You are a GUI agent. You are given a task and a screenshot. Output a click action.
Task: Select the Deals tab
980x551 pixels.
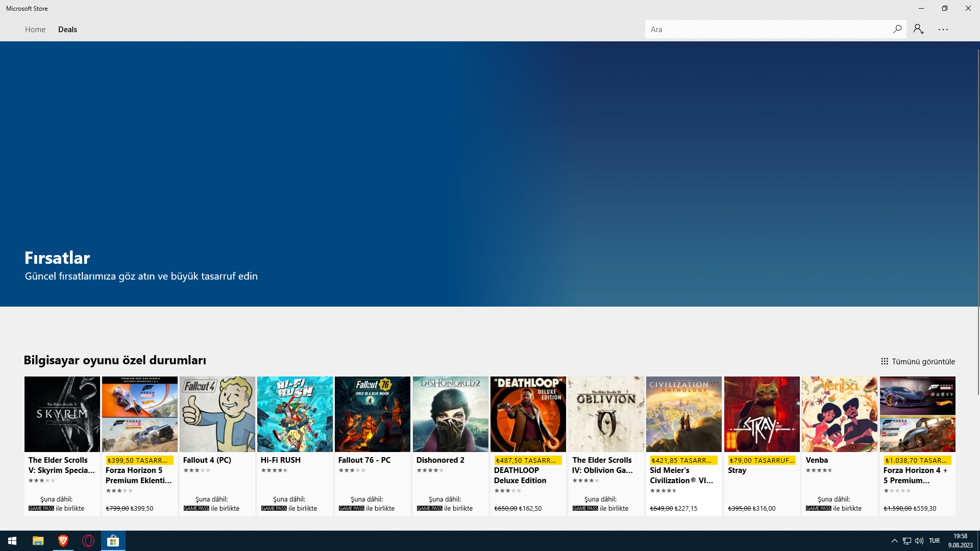(67, 29)
